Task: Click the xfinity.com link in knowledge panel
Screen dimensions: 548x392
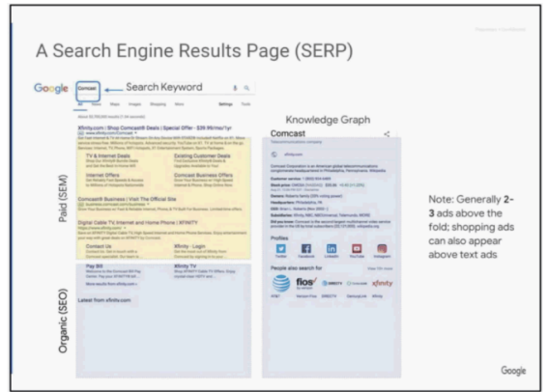Action: click(x=293, y=154)
